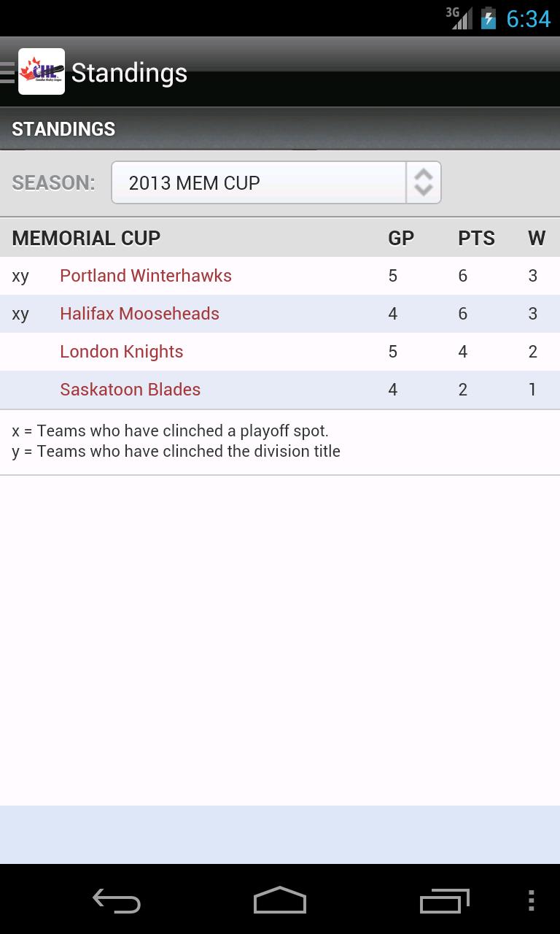
Task: Open the Portland Winterhawks team page
Action: 145,276
